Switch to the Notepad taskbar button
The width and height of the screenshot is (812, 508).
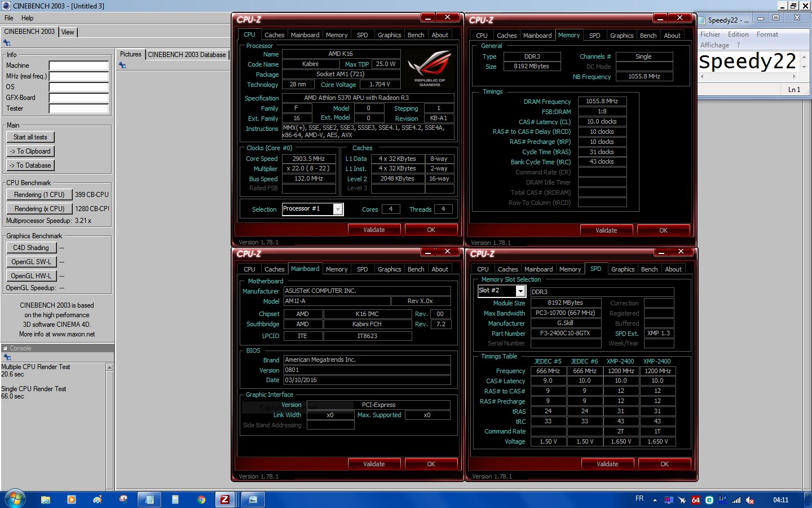coord(149,500)
